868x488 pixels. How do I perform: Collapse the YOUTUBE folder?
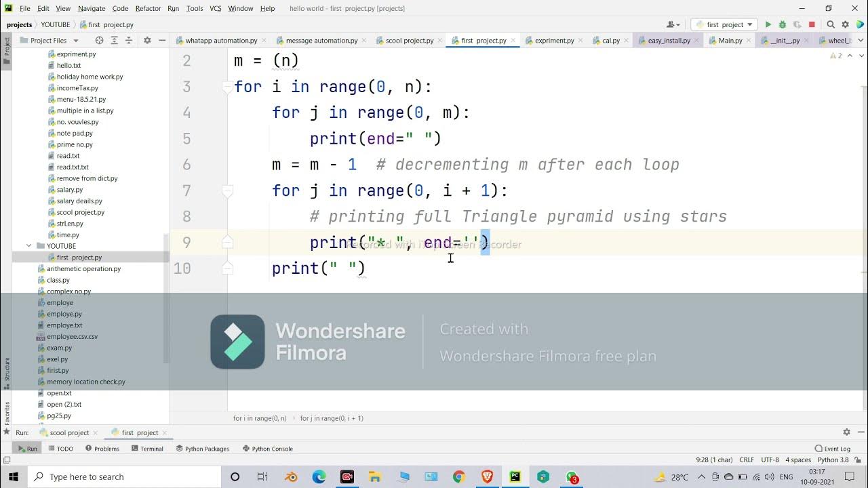(x=29, y=246)
